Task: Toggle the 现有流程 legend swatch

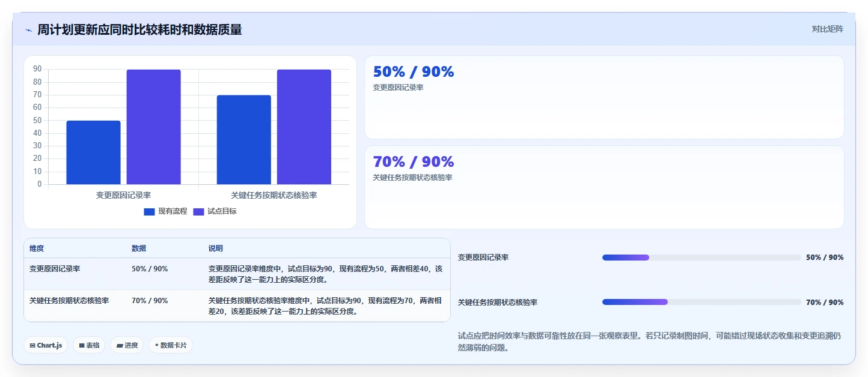Action: (149, 211)
